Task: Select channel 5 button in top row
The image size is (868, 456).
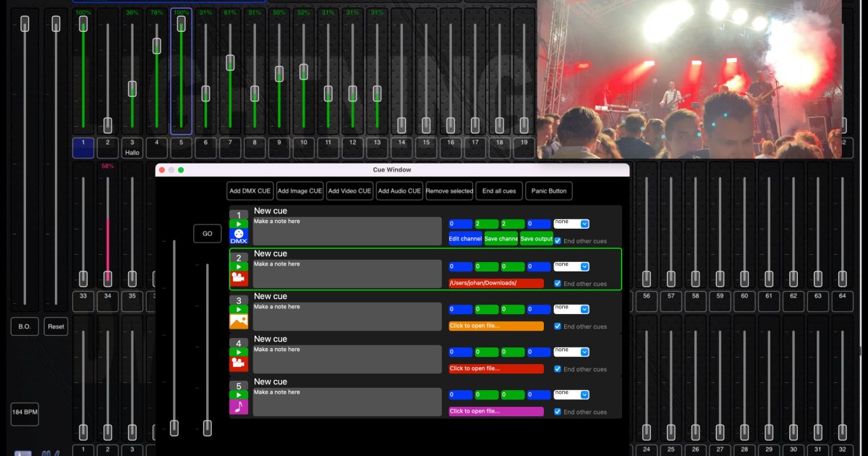Action: pos(181,148)
